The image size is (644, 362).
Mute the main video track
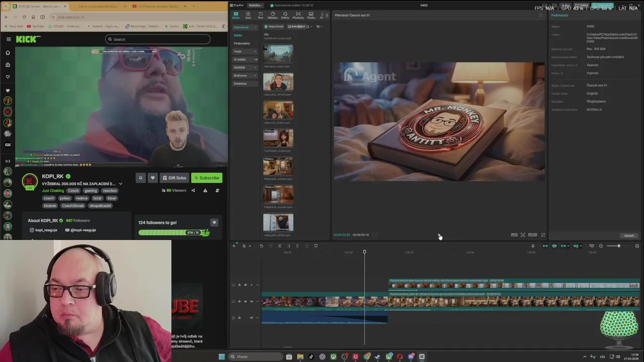tap(251, 302)
